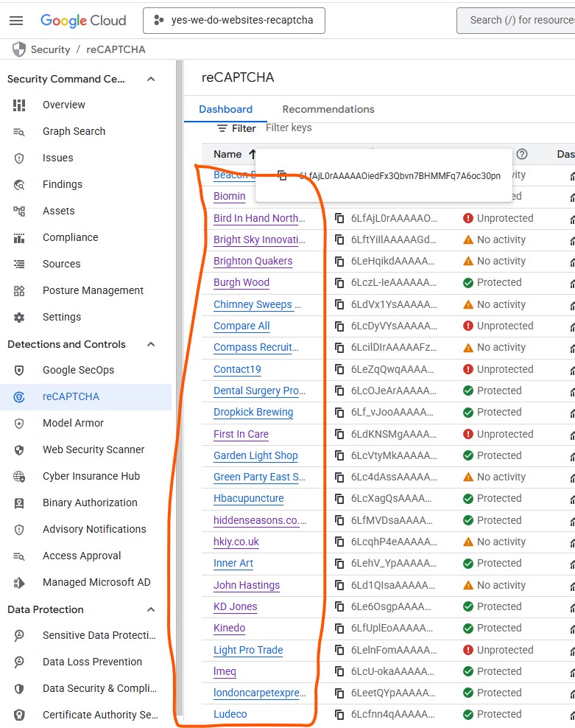Open the project selector dropdown
Image resolution: width=575 pixels, height=728 pixels.
(234, 21)
